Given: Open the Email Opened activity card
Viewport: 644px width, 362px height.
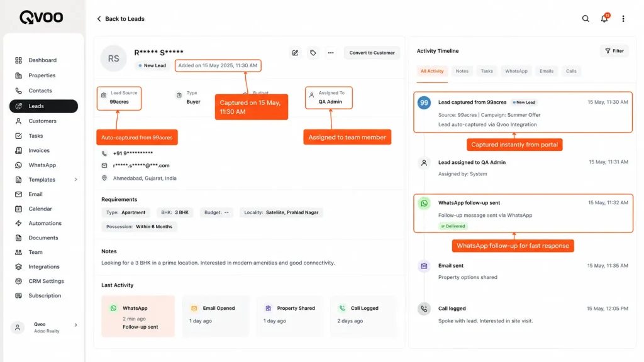Looking at the screenshot, I should click(216, 317).
